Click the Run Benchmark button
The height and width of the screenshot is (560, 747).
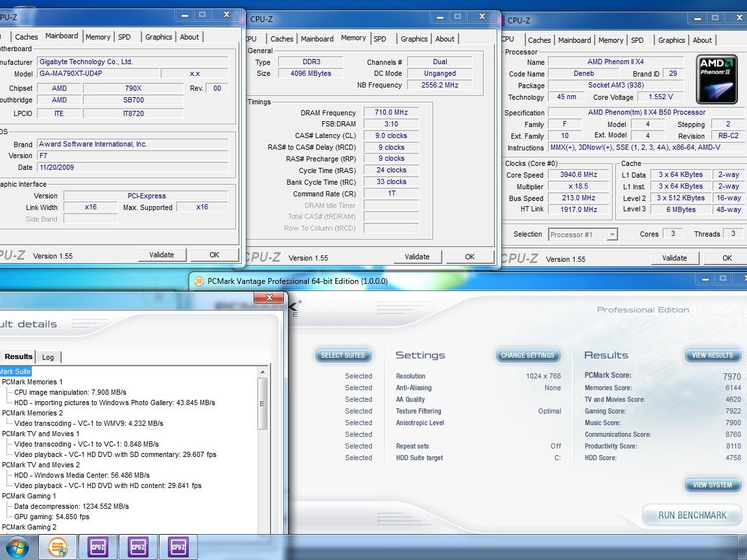[x=693, y=515]
